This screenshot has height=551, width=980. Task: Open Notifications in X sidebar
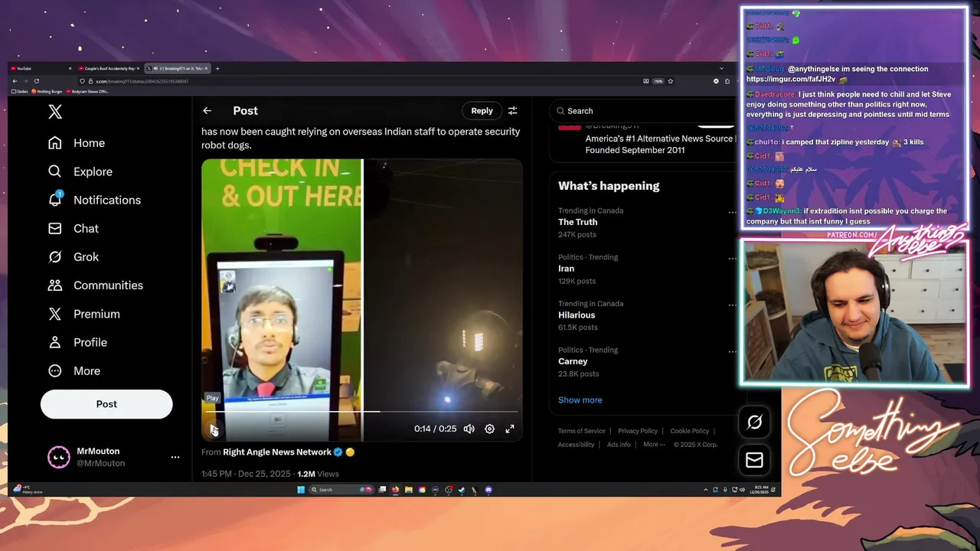(94, 200)
